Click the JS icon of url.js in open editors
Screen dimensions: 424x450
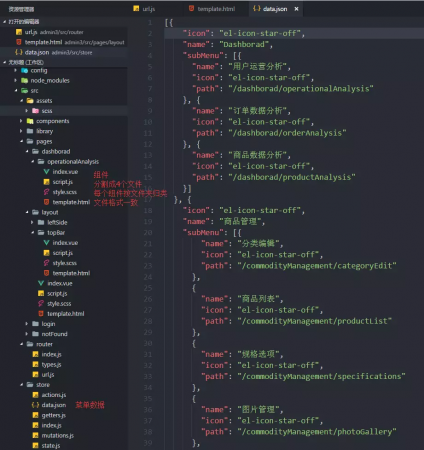click(19, 32)
